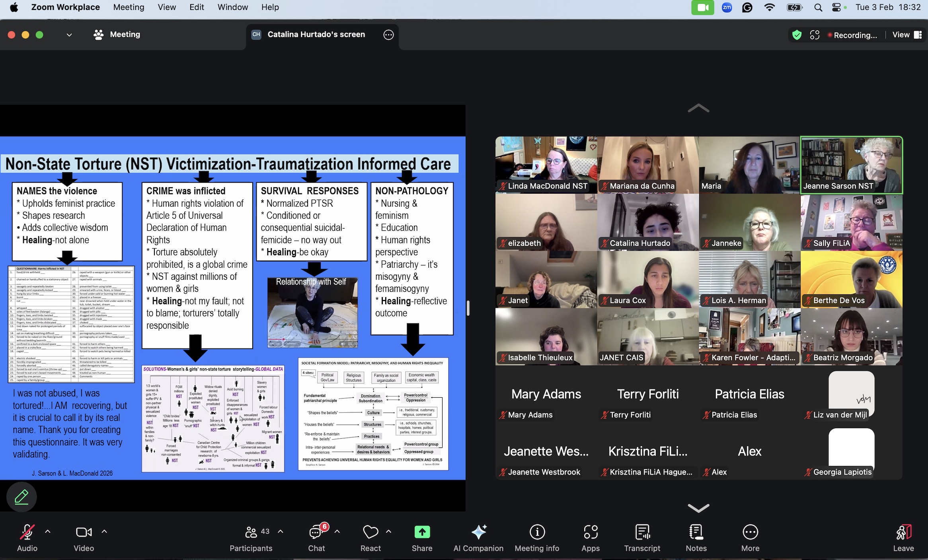Click the green encryption shield icon

click(796, 35)
